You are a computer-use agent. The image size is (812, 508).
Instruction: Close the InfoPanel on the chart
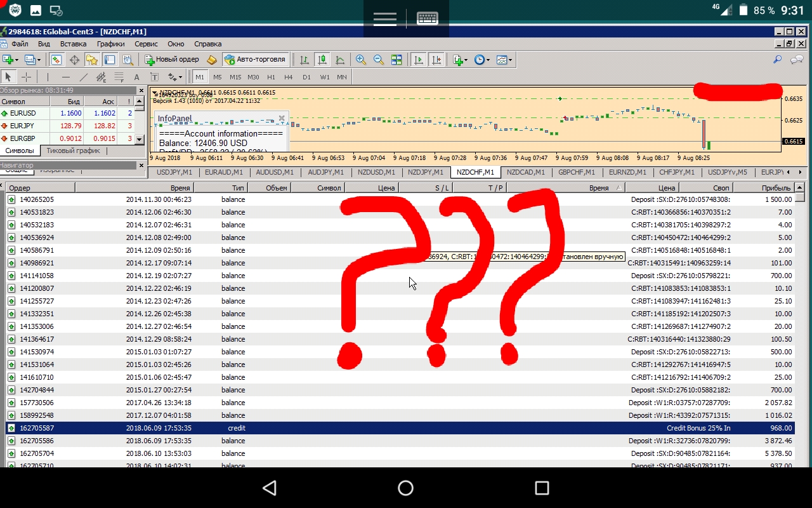pyautogui.click(x=282, y=119)
